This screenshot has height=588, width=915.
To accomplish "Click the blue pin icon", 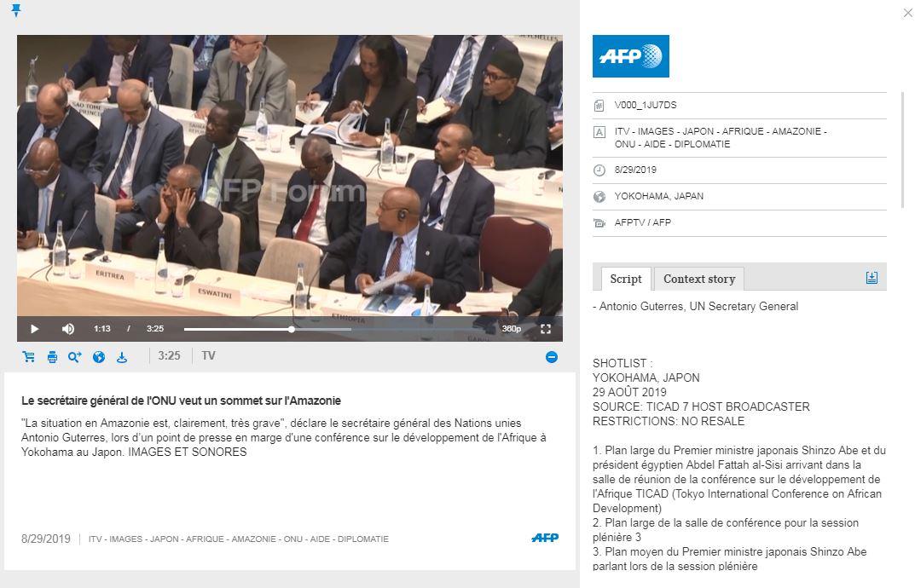I will point(16,10).
